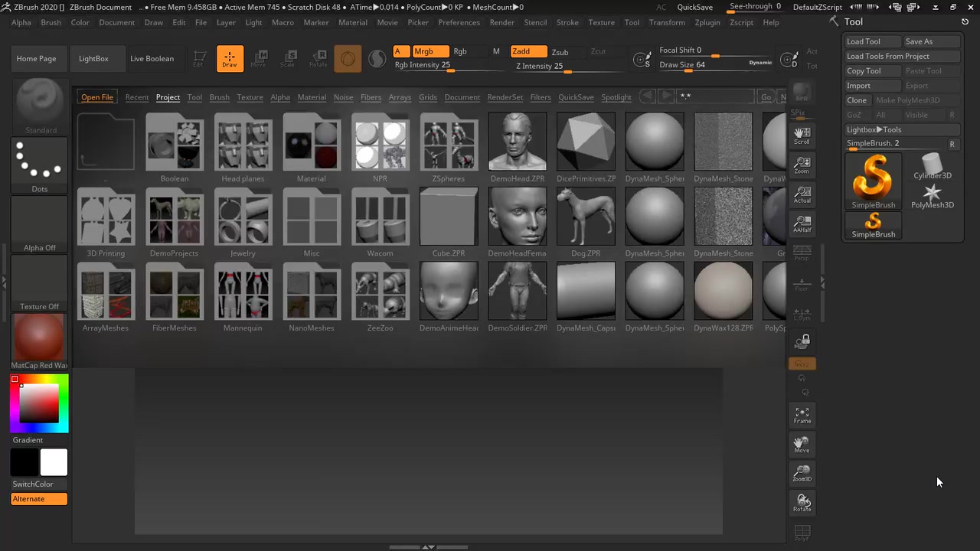Click the Scroll canvas icon
This screenshot has width=980, height=551.
coord(802,136)
